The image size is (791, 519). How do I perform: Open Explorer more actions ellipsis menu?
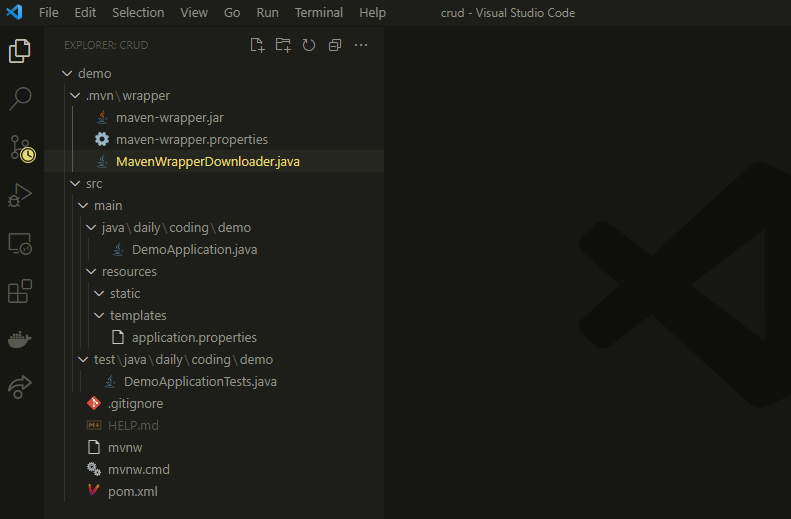click(x=361, y=45)
